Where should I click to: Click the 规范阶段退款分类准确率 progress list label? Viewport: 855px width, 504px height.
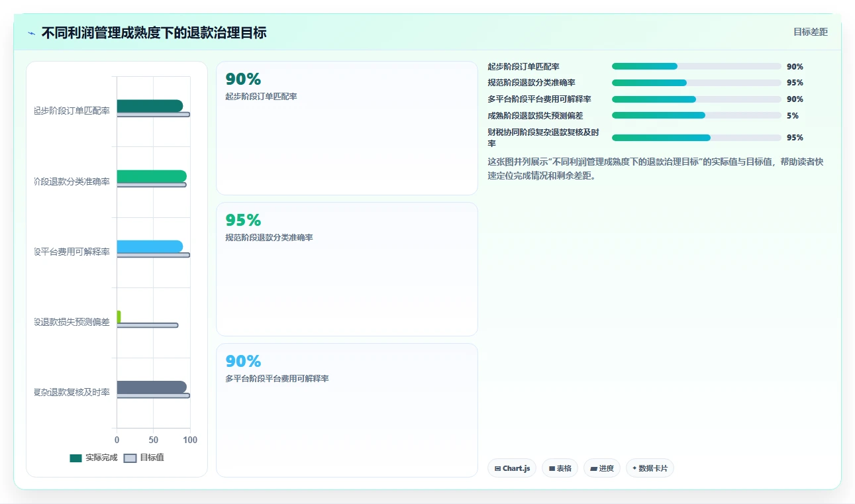coord(532,83)
